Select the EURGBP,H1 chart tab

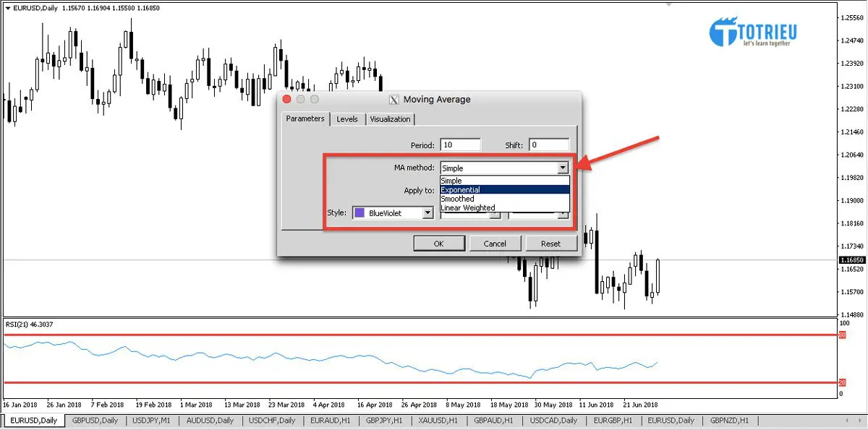pos(613,420)
